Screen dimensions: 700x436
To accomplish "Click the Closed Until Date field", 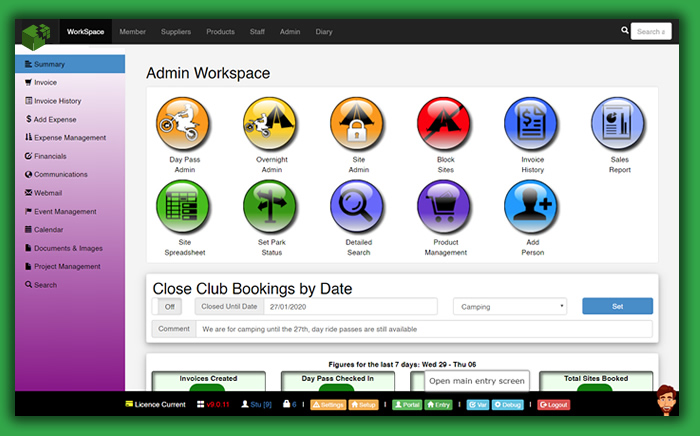I will 350,307.
